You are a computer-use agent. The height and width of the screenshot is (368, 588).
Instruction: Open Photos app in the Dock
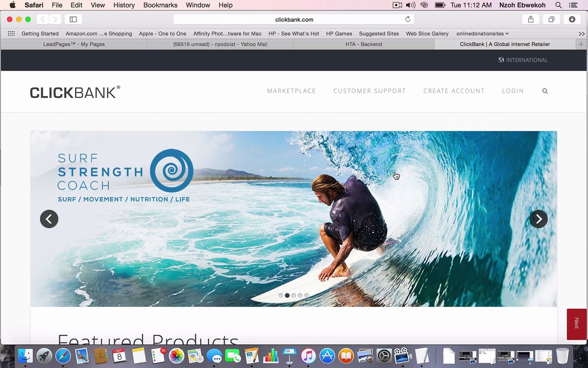(176, 356)
